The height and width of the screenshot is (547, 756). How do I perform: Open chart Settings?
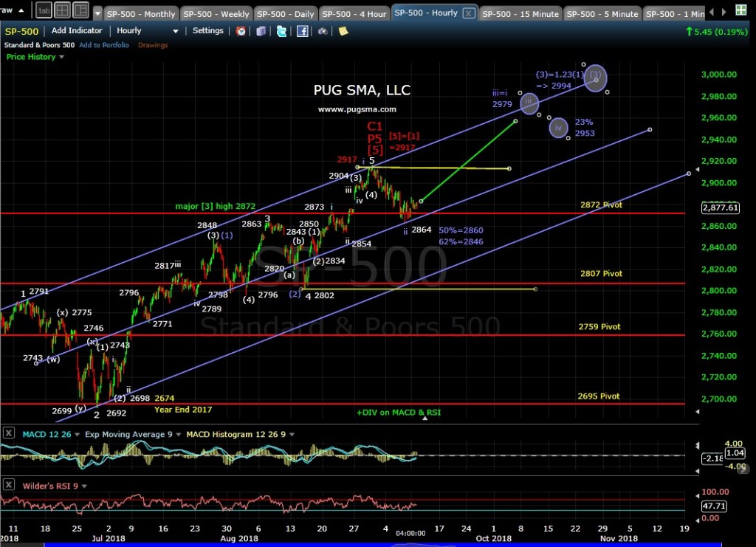[x=207, y=30]
